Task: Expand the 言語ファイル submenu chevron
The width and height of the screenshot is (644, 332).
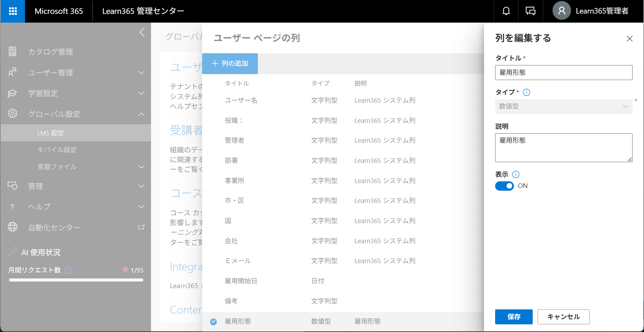Action: coord(141,167)
